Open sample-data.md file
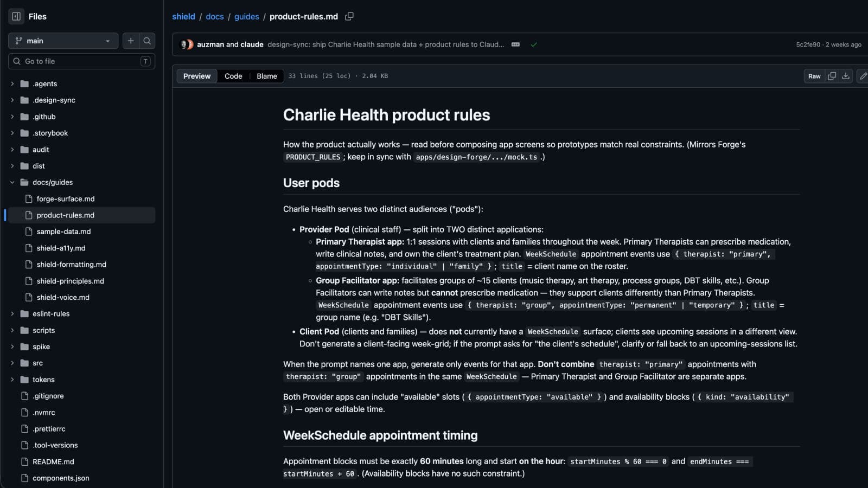Screen dimensions: 868x488 point(63,232)
